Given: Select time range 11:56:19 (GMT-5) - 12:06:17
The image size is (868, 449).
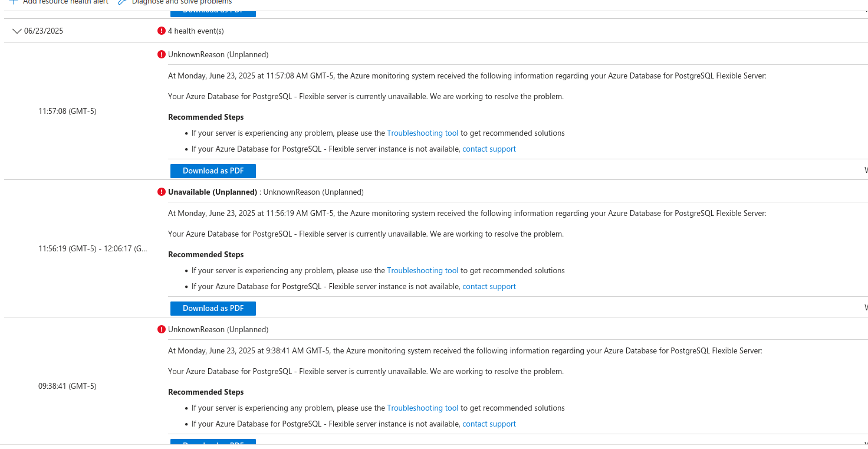Looking at the screenshot, I should pyautogui.click(x=93, y=248).
